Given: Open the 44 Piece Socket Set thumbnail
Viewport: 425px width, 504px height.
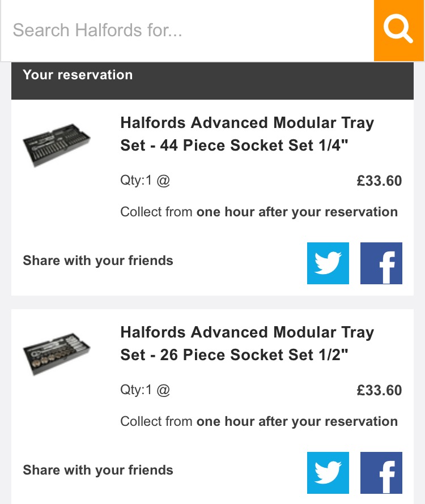Looking at the screenshot, I should [57, 146].
